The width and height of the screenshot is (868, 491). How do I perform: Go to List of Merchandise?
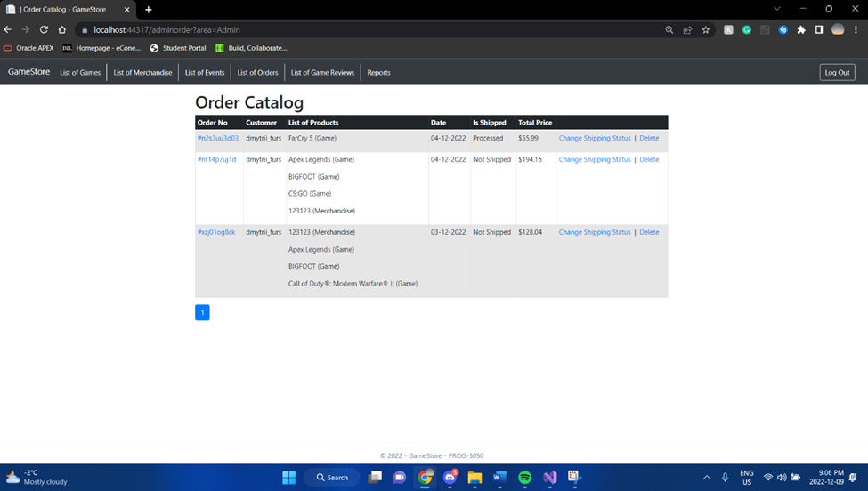tap(142, 72)
